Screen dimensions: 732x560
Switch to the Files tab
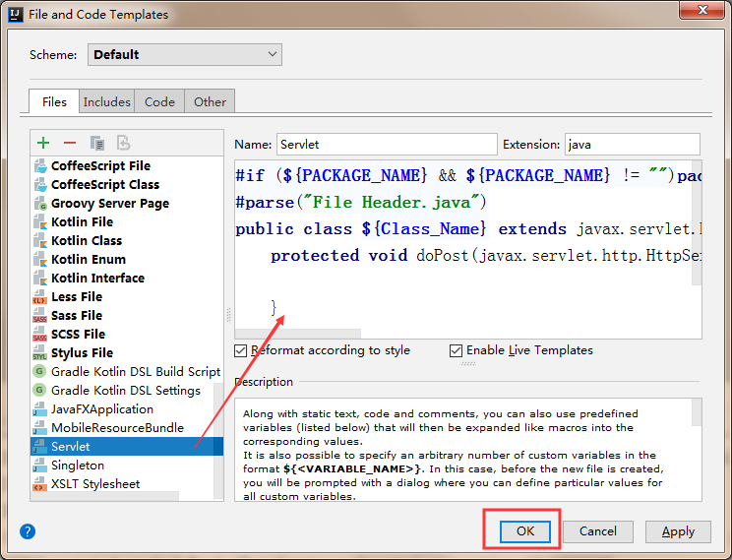(x=54, y=101)
